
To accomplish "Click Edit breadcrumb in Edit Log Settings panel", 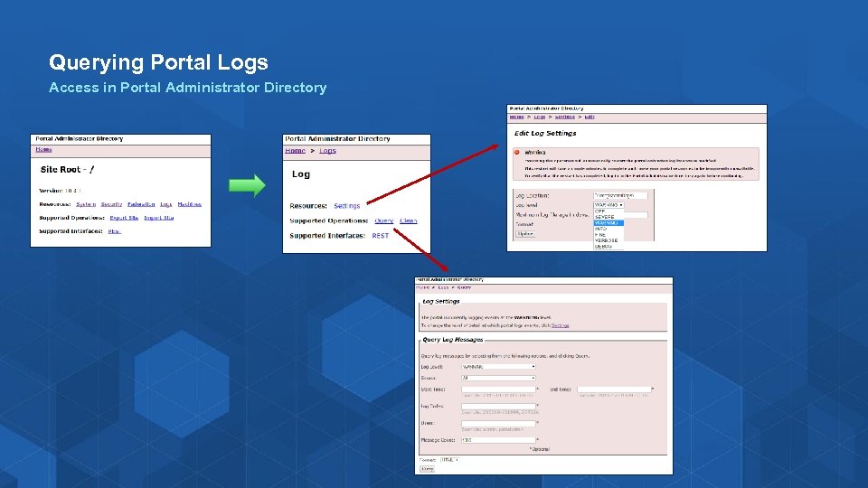I will point(590,117).
